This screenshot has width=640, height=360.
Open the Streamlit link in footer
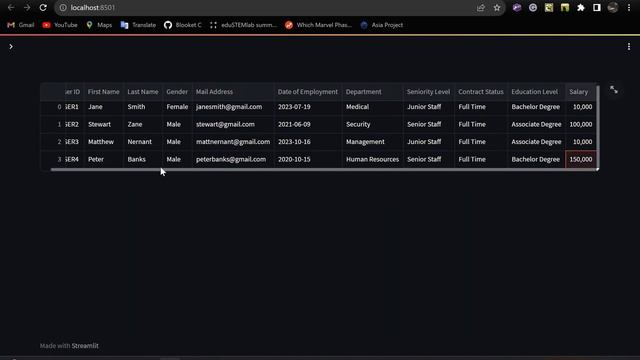(x=85, y=346)
